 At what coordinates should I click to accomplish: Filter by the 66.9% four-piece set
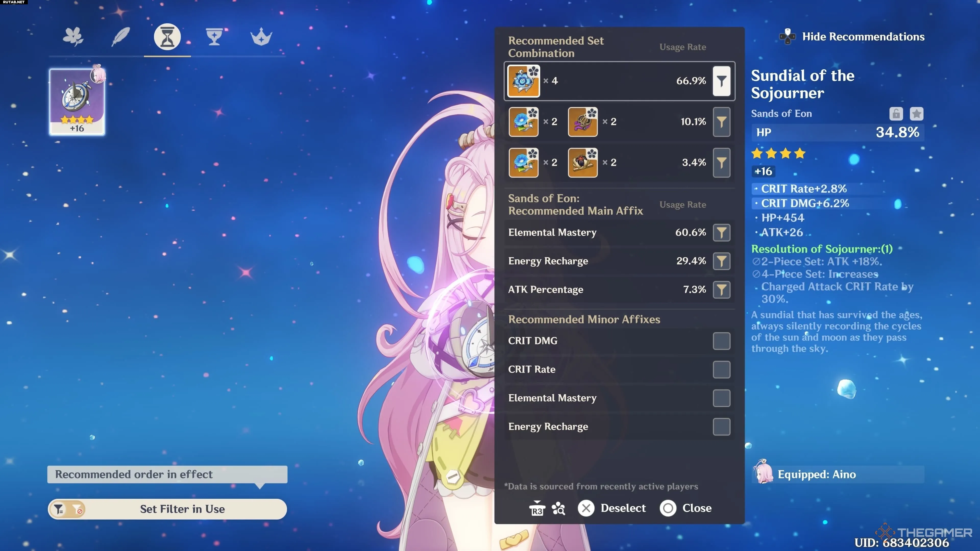(721, 81)
